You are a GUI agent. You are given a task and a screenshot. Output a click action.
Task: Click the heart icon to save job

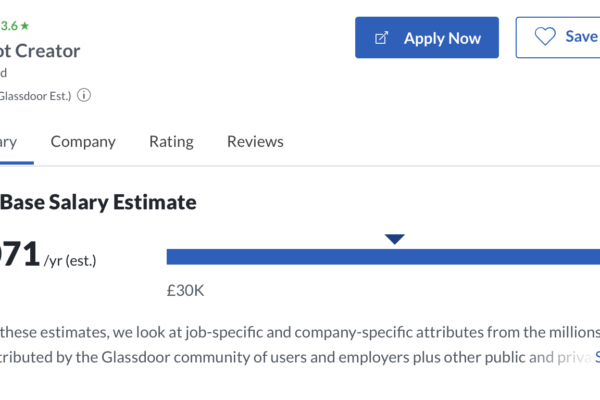pos(545,36)
